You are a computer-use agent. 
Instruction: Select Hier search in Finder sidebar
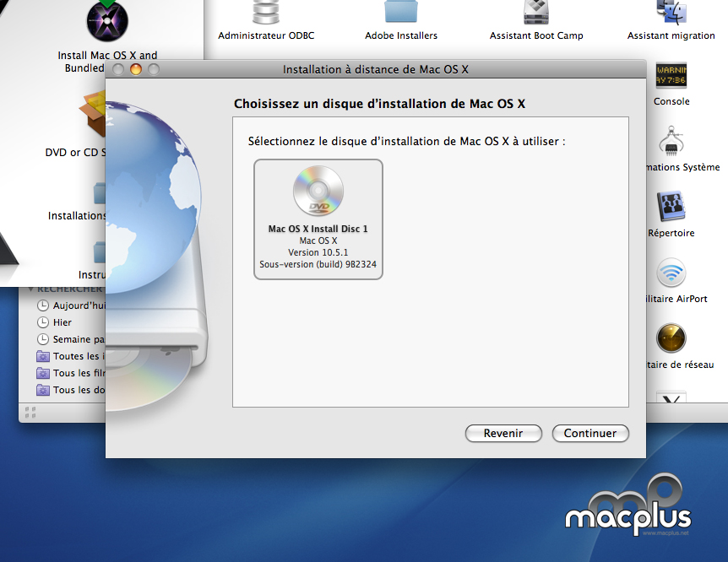(x=54, y=322)
